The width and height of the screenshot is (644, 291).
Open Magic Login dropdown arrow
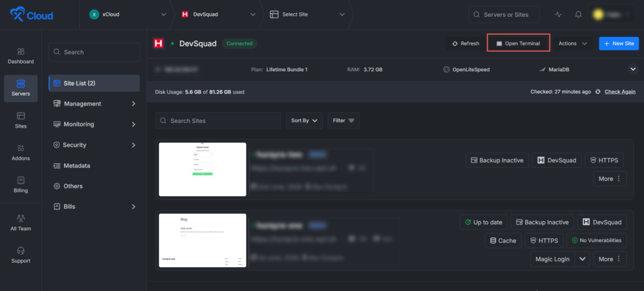582,259
